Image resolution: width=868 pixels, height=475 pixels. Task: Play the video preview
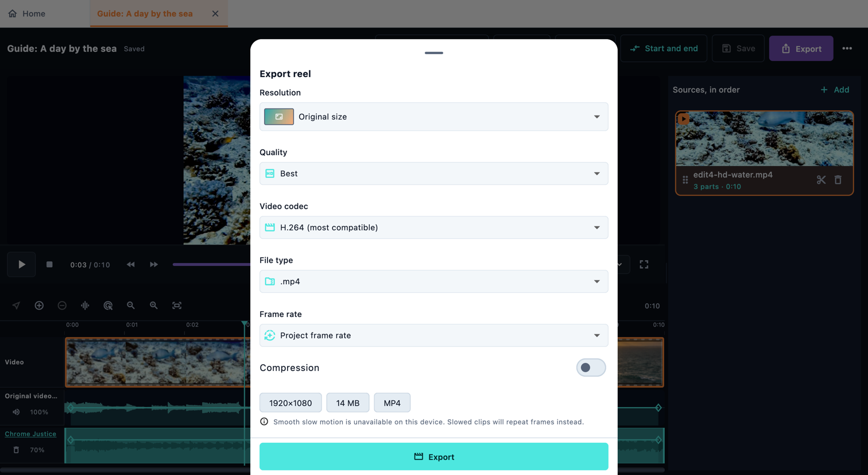pos(21,265)
